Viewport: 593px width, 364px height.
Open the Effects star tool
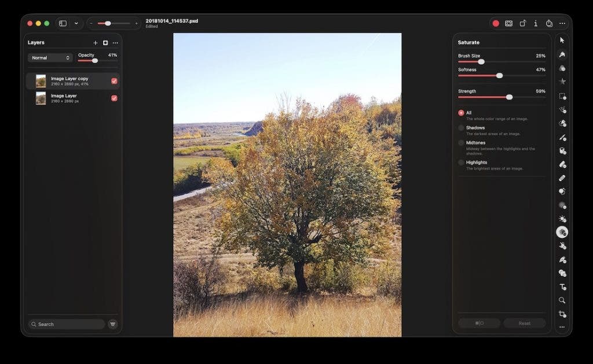[562, 81]
